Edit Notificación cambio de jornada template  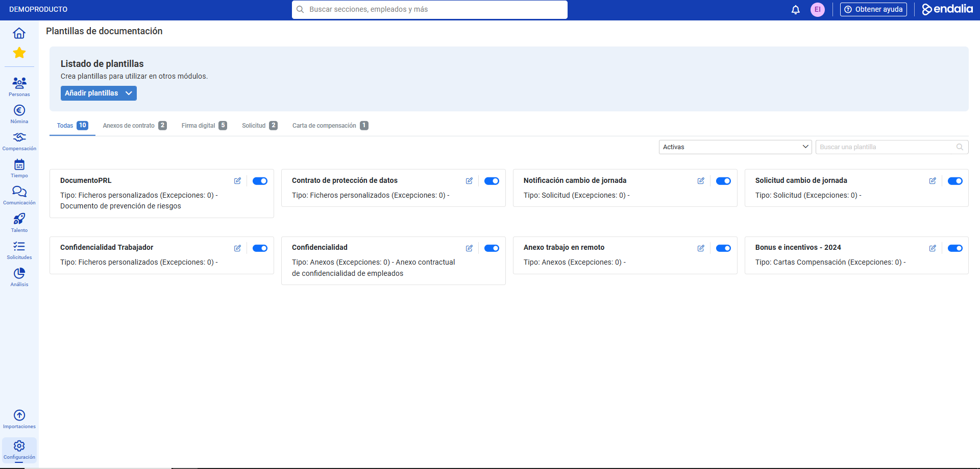pyautogui.click(x=701, y=181)
